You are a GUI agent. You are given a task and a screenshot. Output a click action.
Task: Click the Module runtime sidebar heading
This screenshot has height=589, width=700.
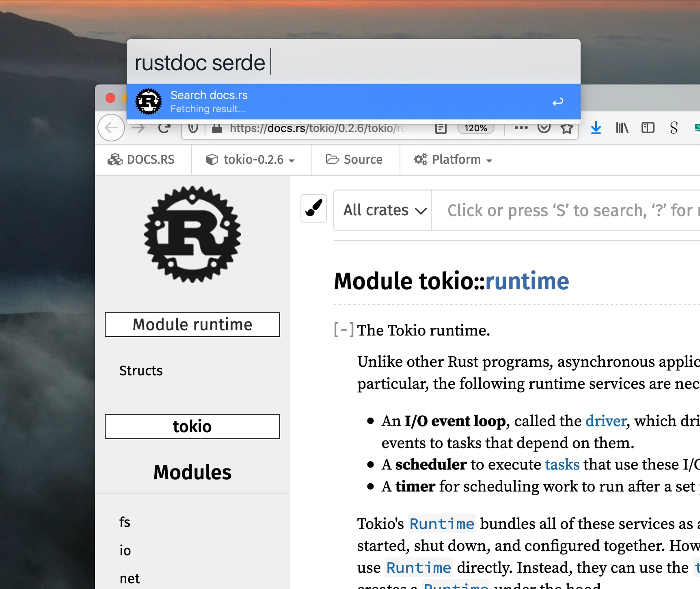tap(192, 325)
